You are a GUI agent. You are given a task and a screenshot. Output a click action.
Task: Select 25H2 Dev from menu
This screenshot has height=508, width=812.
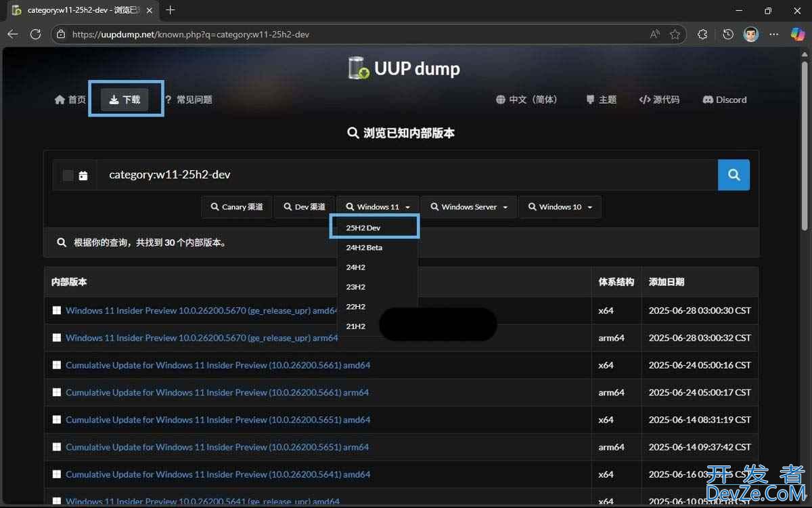(x=377, y=228)
